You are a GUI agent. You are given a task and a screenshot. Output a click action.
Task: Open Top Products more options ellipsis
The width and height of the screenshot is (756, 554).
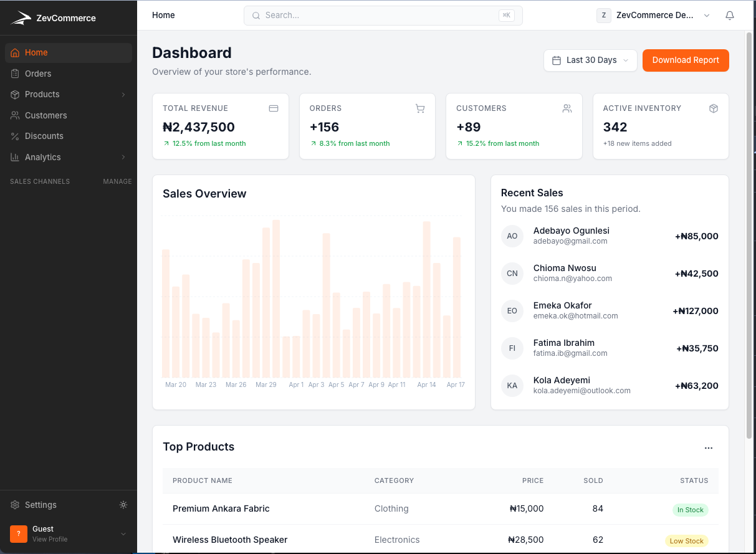(709, 448)
